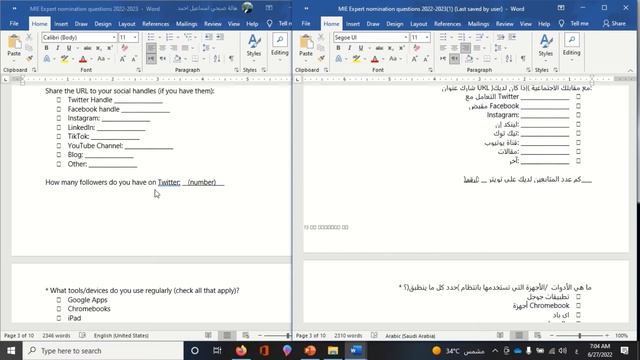The width and height of the screenshot is (640, 360).
Task: Open Editing tools in left Word window
Action: coord(280,46)
